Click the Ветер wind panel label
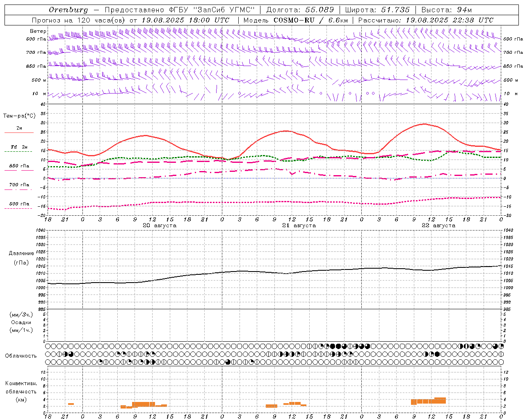 click(x=38, y=31)
